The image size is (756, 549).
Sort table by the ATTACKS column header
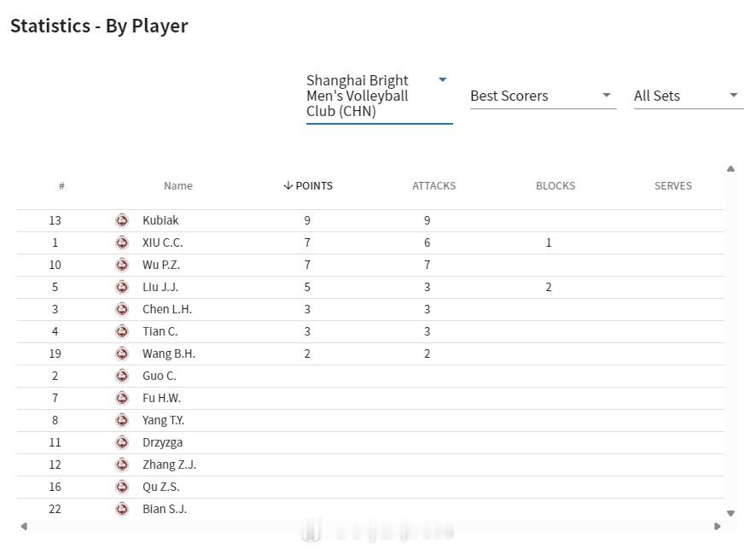coord(434,186)
